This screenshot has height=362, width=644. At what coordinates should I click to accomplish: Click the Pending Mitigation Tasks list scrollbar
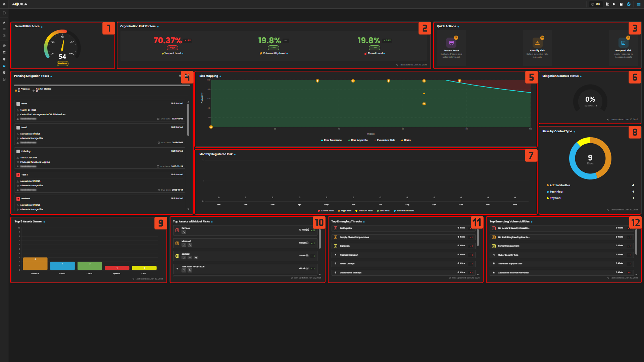coord(188,119)
